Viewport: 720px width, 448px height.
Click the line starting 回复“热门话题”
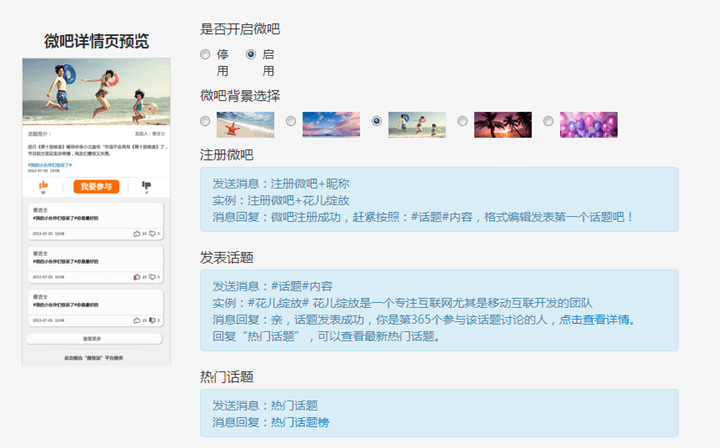pos(326,336)
